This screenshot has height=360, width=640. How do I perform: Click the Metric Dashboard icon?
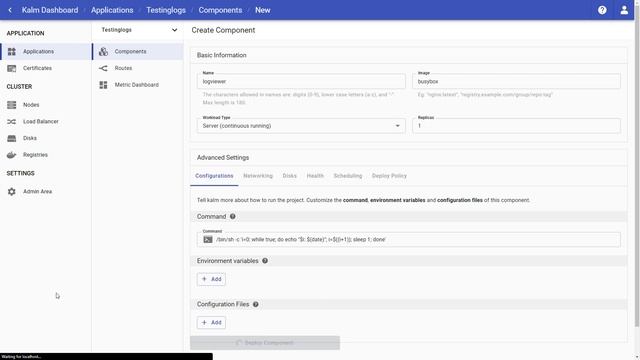103,85
